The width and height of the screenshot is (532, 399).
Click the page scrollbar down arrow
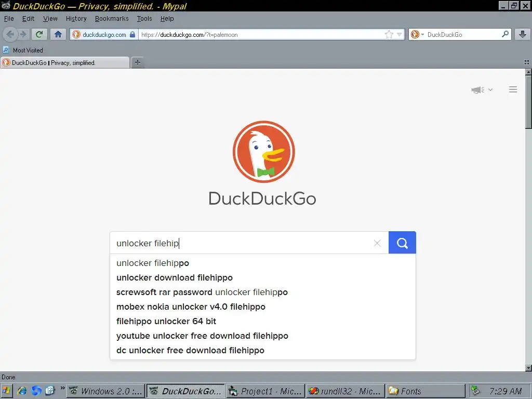click(x=528, y=368)
